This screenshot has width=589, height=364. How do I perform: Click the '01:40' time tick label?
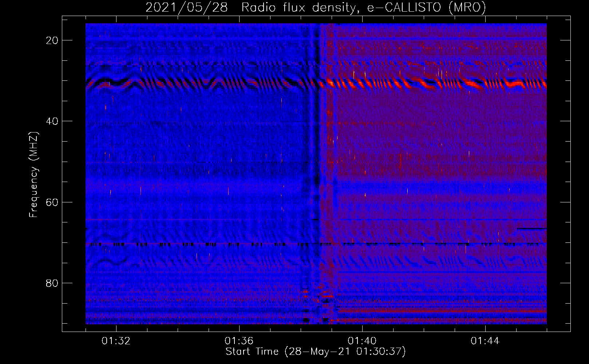coord(362,341)
